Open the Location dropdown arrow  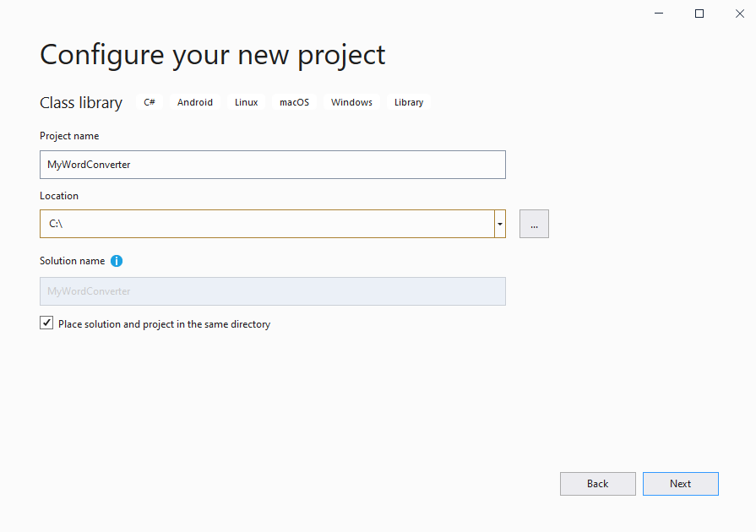[x=500, y=224]
